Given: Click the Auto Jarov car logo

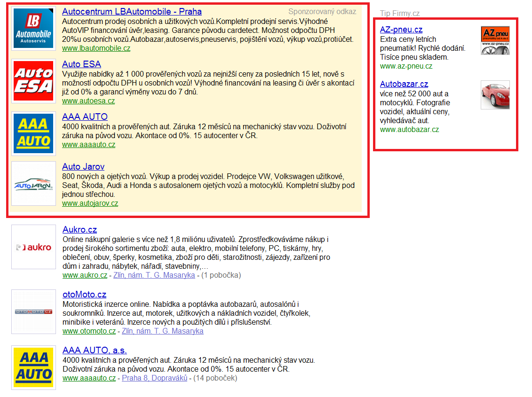Looking at the screenshot, I should tap(33, 183).
